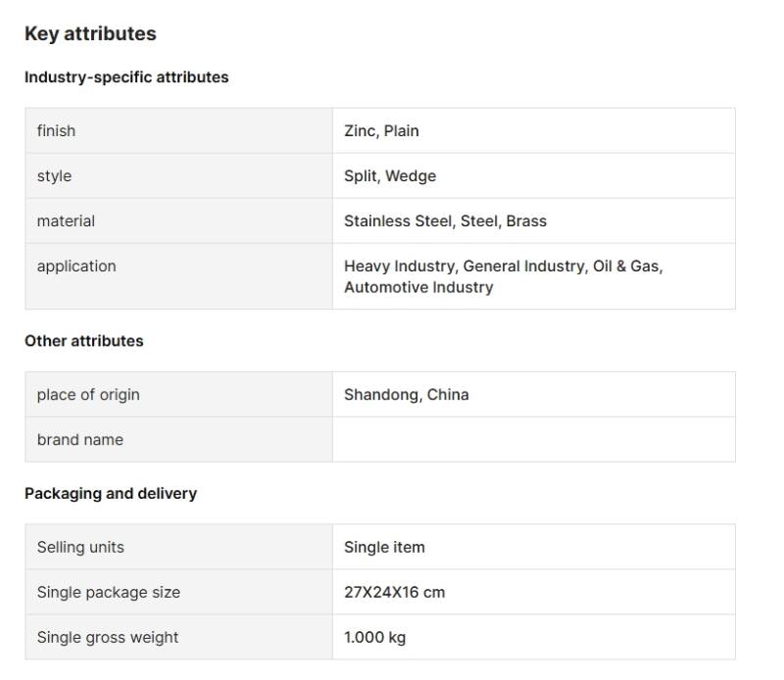Click the Key attributes heading
Image resolution: width=784 pixels, height=680 pixels.
(x=90, y=33)
